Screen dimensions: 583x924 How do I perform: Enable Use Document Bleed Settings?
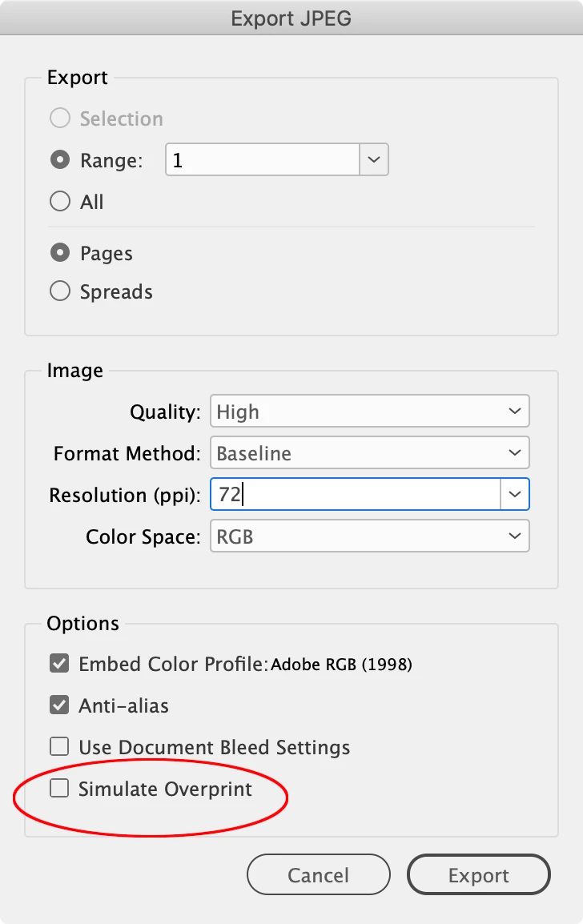point(59,747)
